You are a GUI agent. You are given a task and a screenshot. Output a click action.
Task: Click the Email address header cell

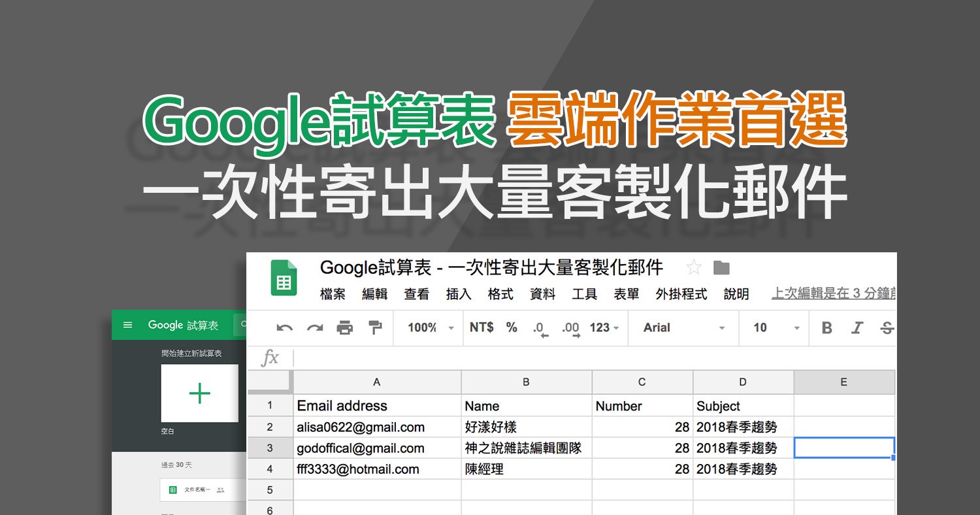pyautogui.click(x=377, y=406)
